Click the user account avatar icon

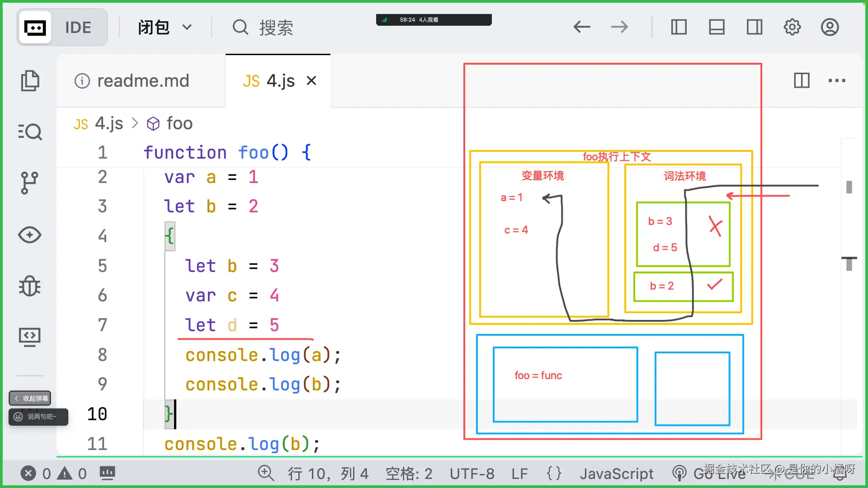830,28
